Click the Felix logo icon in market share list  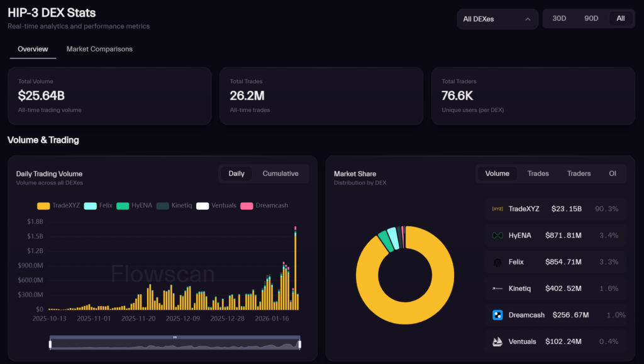[497, 262]
